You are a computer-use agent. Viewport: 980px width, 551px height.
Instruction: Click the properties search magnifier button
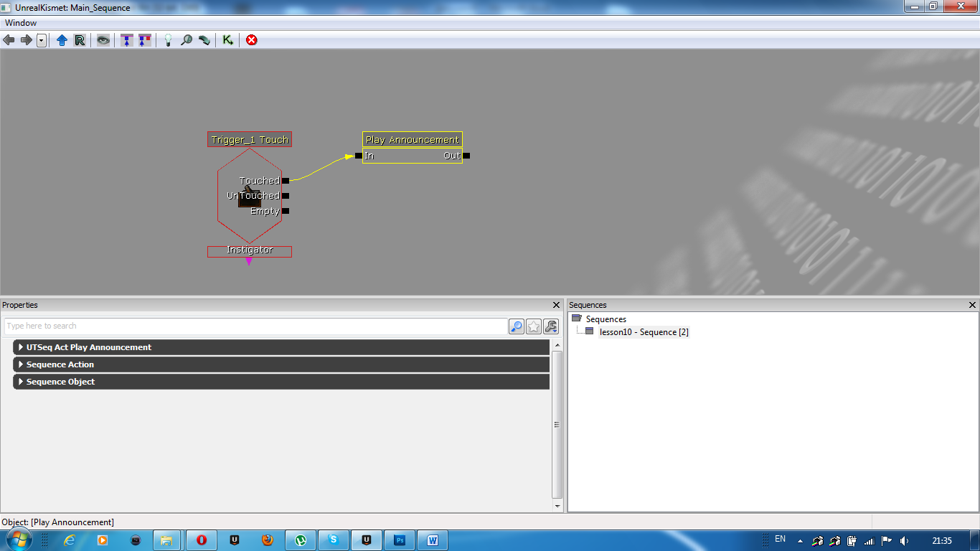pyautogui.click(x=517, y=326)
